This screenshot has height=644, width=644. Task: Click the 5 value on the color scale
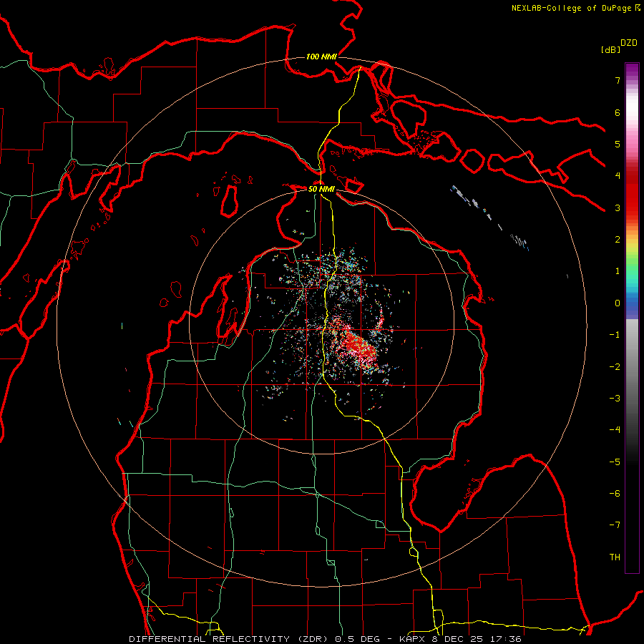[618, 144]
